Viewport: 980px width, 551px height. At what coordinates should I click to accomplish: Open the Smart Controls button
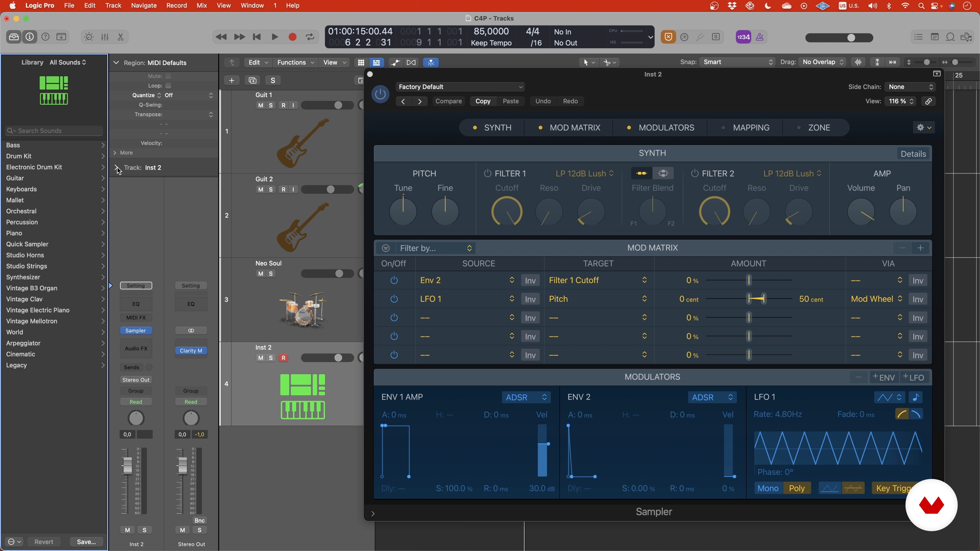89,37
